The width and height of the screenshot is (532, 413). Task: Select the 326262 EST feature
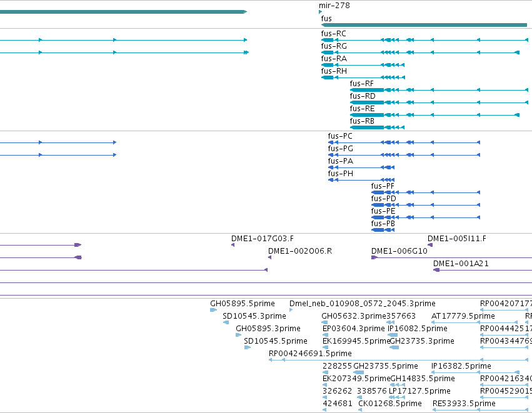[x=324, y=397]
